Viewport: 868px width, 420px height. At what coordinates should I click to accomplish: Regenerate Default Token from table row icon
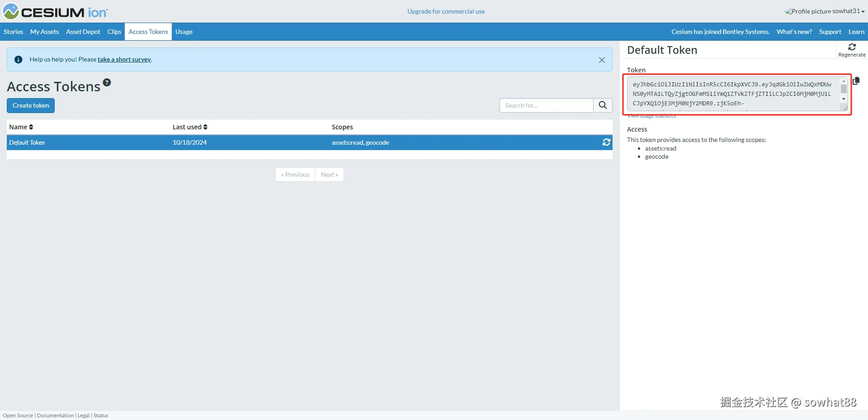(606, 142)
